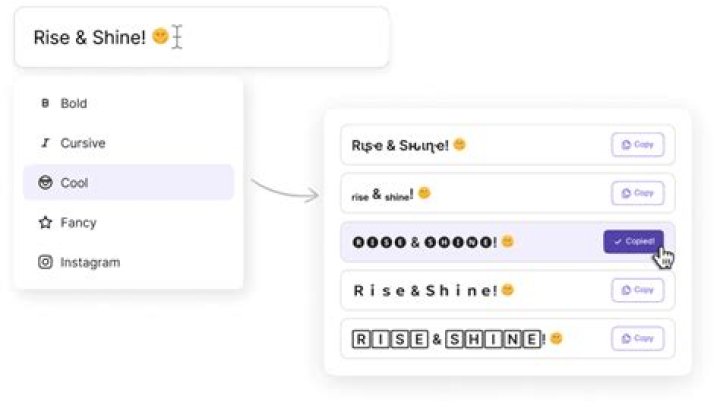Viewport: 720px width, 409px height.
Task: Choose the Fancy style category
Action: click(x=129, y=223)
